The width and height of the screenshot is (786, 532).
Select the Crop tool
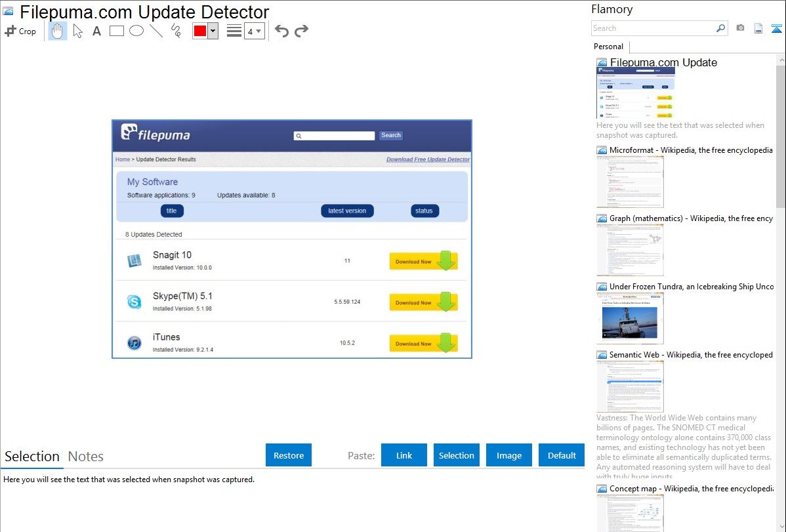[20, 31]
